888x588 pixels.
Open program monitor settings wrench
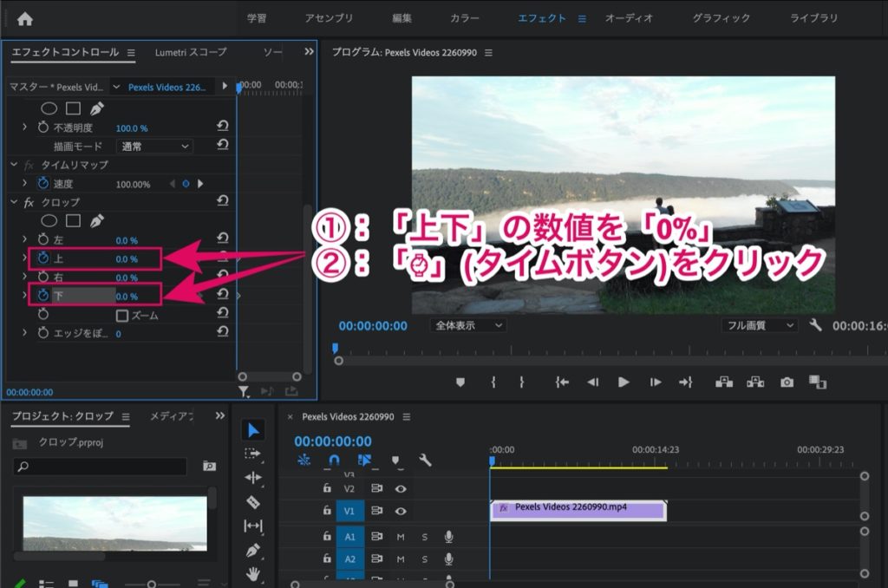[x=815, y=324]
